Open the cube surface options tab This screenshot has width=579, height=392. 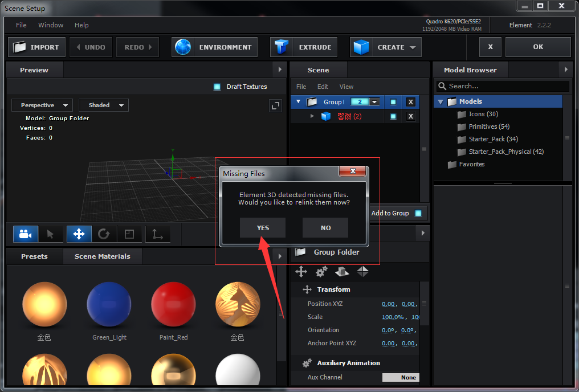point(342,272)
